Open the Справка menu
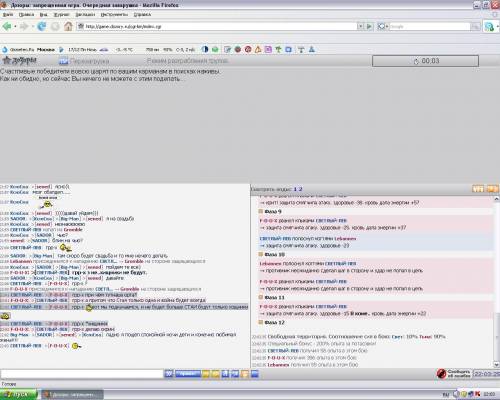This screenshot has width=500, height=400. (142, 15)
